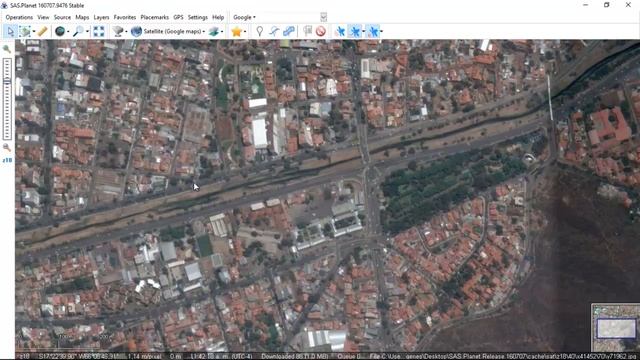This screenshot has height=360, width=640.
Task: Add a new path tool
Action: (x=274, y=31)
